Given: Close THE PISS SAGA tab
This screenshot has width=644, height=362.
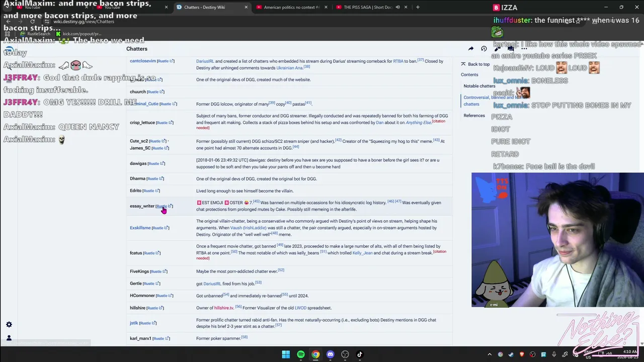Looking at the screenshot, I should pyautogui.click(x=406, y=7).
